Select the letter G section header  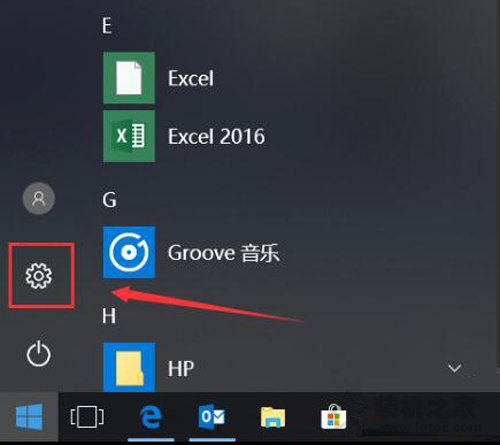coord(109,200)
